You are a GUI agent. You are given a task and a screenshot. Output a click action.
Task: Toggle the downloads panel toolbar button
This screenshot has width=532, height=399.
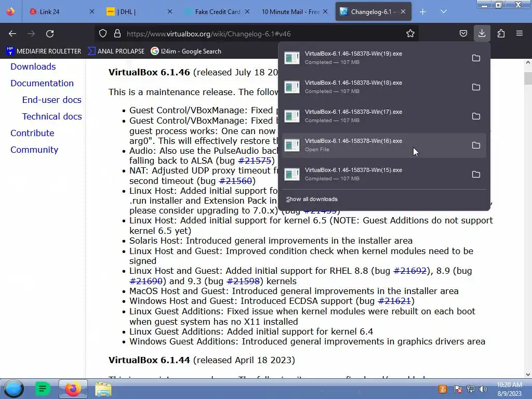[482, 33]
